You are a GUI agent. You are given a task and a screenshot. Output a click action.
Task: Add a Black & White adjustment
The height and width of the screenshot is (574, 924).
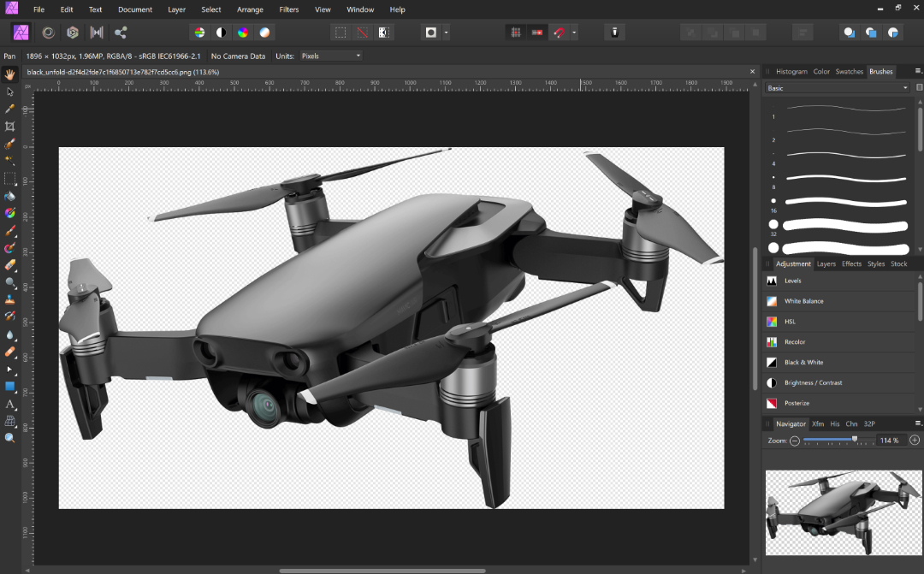(x=804, y=363)
